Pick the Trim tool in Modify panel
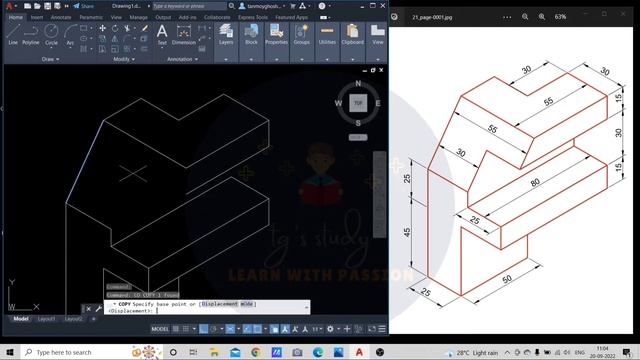Viewport: 640px width, 360px height. [x=127, y=28]
